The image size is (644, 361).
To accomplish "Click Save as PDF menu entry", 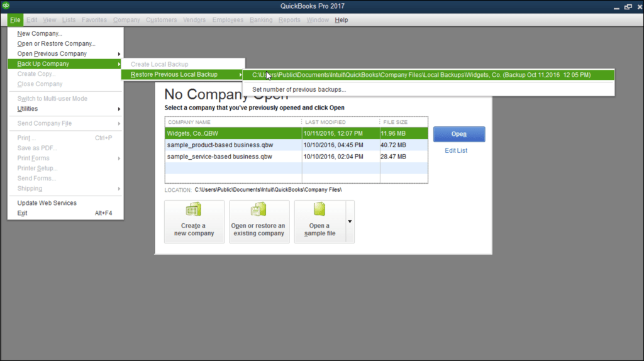I will [65, 148].
